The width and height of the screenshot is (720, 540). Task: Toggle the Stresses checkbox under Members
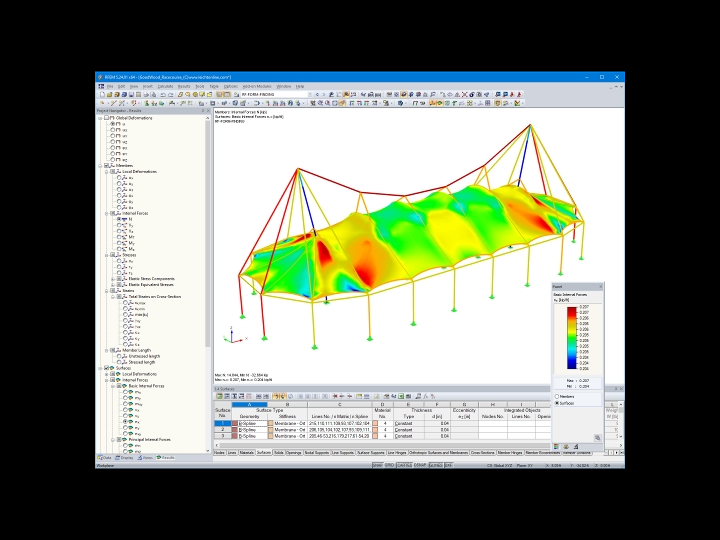pos(112,255)
